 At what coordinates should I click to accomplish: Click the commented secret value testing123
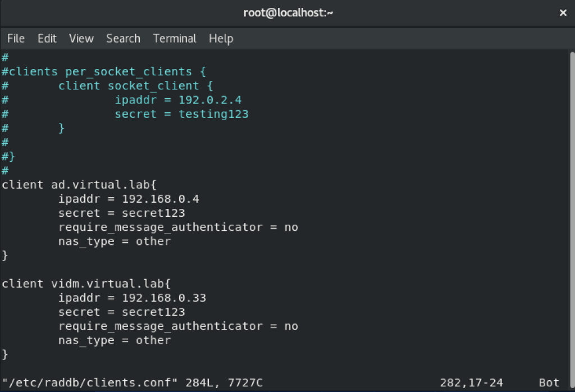pyautogui.click(x=213, y=114)
